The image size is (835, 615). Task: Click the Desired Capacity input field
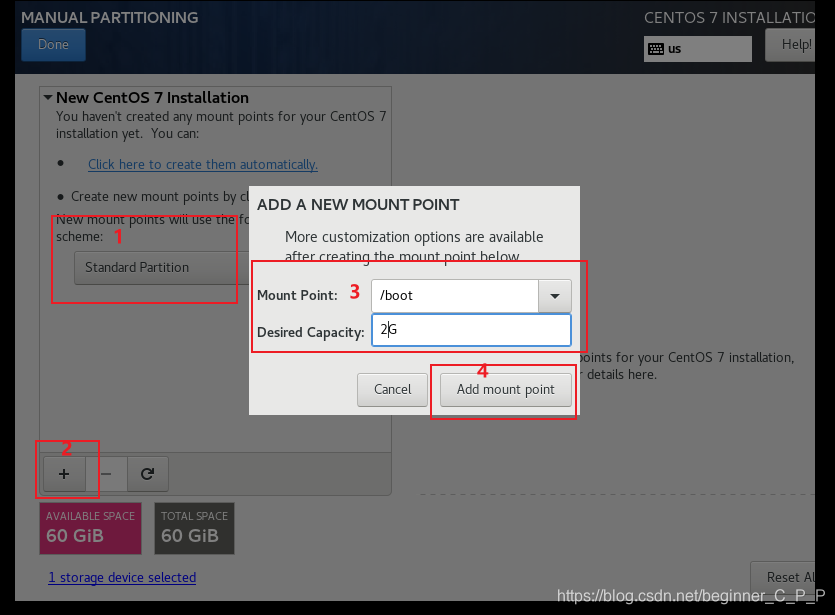coord(471,330)
